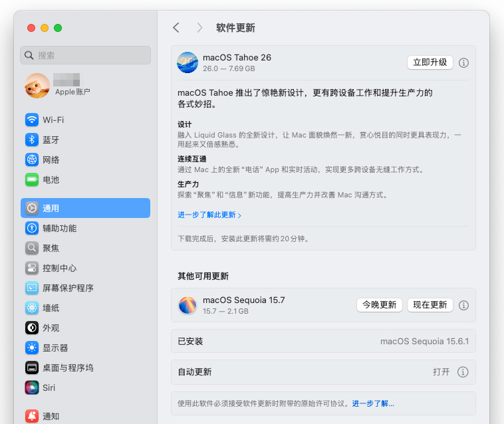Click the Wi-Fi icon in sidebar
The image size is (504, 424).
tap(32, 120)
